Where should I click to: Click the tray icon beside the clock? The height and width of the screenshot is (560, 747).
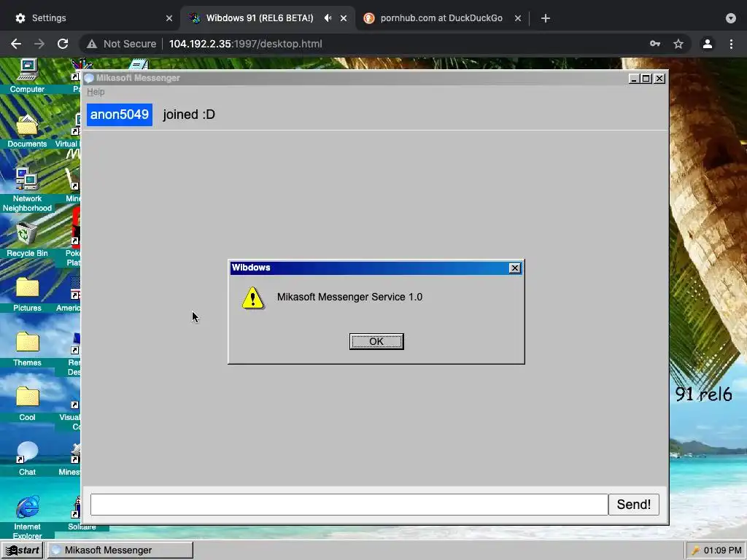pyautogui.click(x=695, y=551)
